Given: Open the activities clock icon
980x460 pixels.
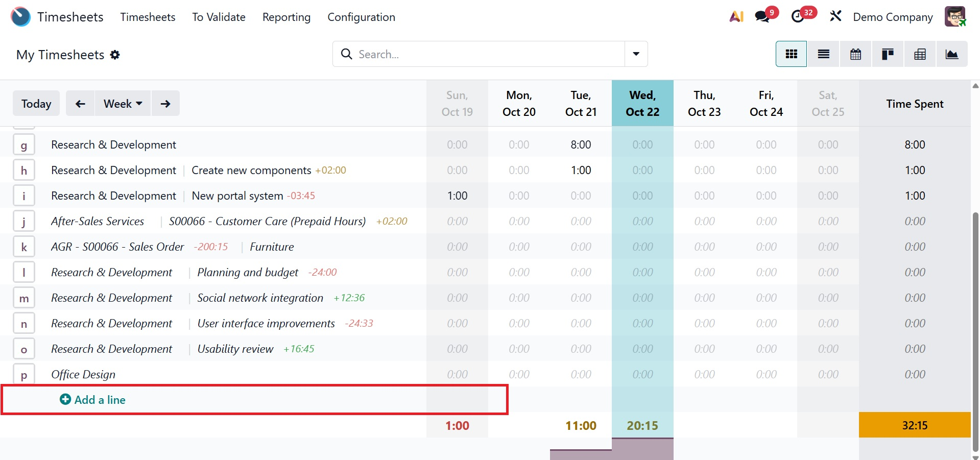Looking at the screenshot, I should (x=798, y=17).
